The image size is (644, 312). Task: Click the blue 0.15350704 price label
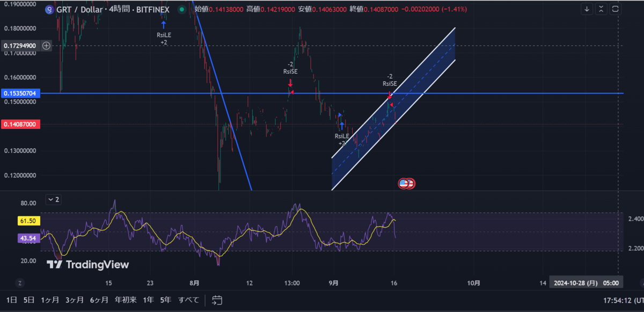19,93
